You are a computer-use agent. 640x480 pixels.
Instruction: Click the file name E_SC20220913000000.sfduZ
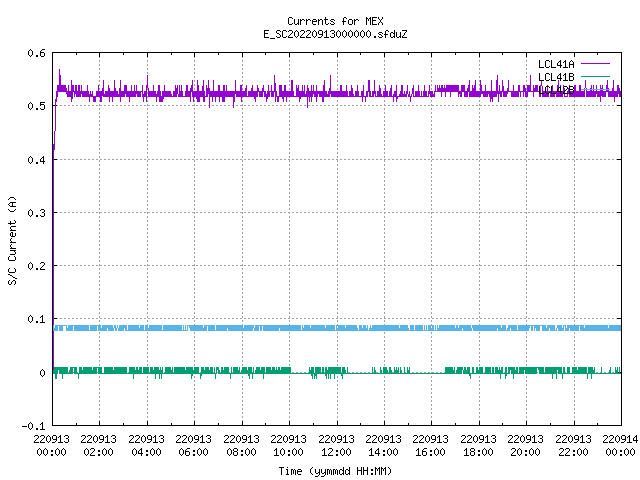[x=335, y=34]
